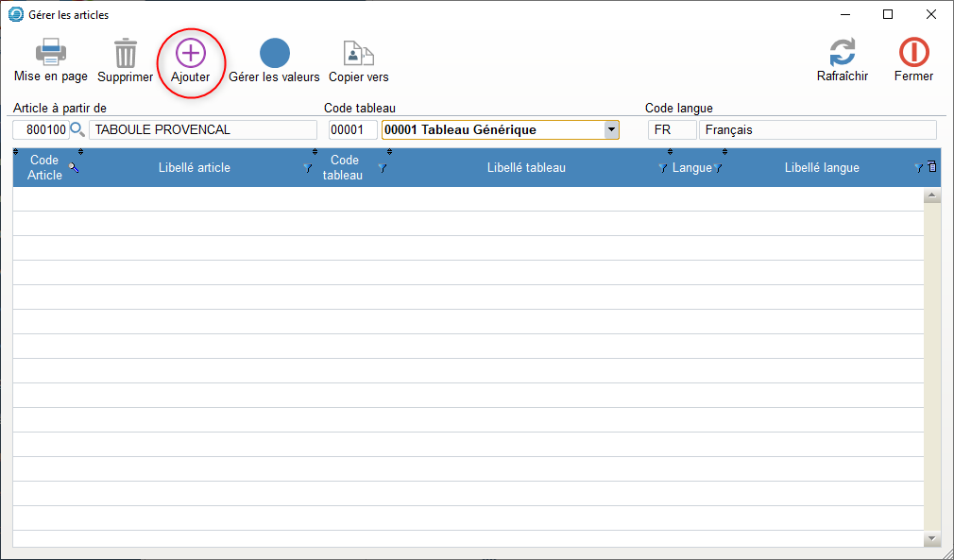This screenshot has width=954, height=560.
Task: Click the scrollbar down arrow of the table
Action: coord(932,537)
